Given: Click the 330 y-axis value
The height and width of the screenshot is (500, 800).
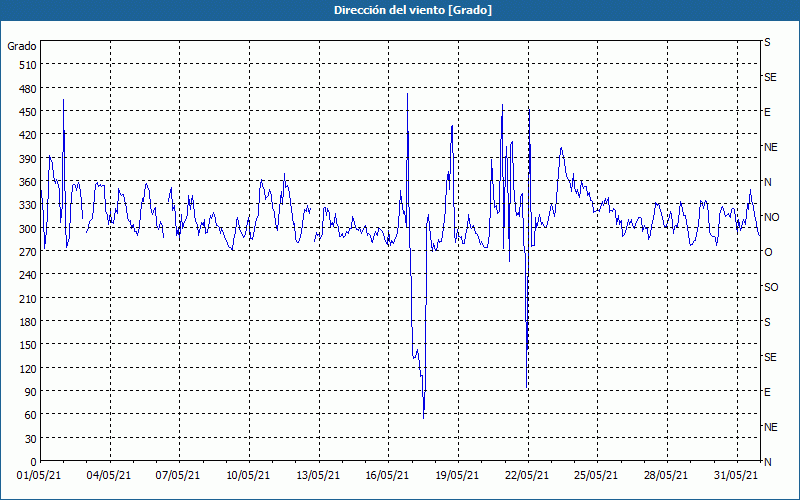Looking at the screenshot, I should coord(28,205).
